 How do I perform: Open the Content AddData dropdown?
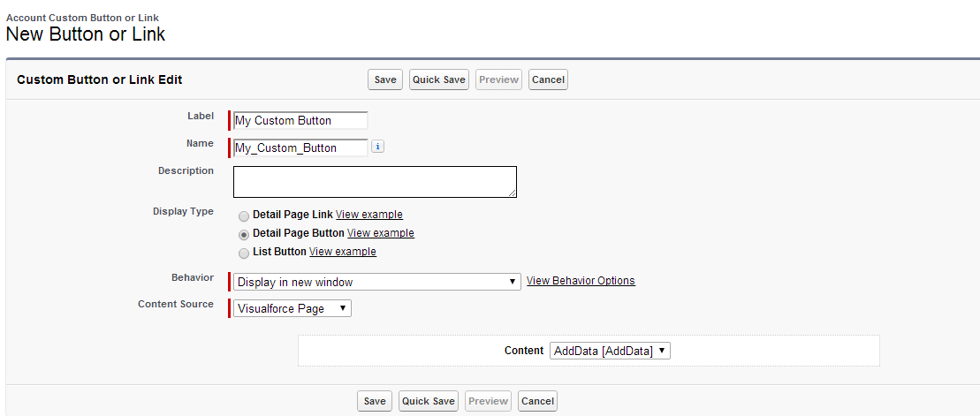(x=610, y=351)
